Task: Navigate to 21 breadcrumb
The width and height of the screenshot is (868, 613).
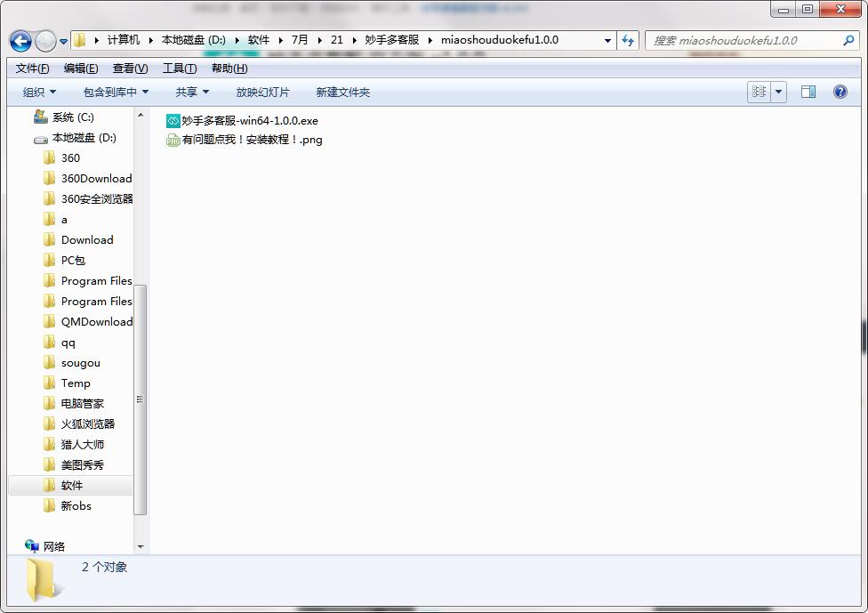Action: 336,40
